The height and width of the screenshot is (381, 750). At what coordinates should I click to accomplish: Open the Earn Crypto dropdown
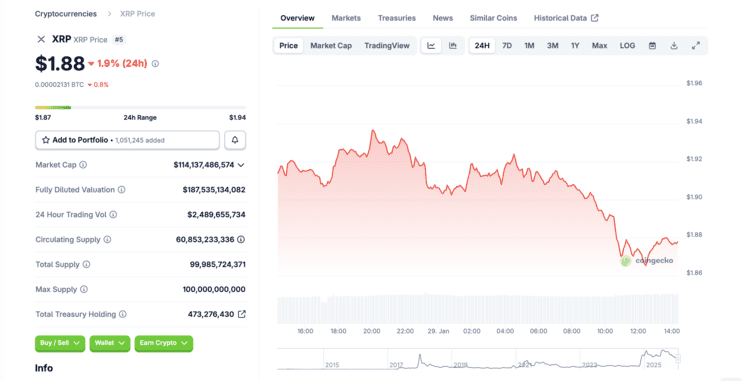pyautogui.click(x=164, y=343)
